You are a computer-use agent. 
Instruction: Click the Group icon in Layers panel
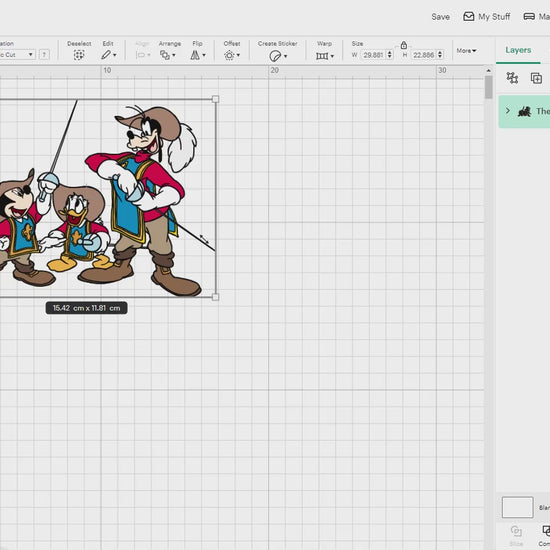point(512,78)
